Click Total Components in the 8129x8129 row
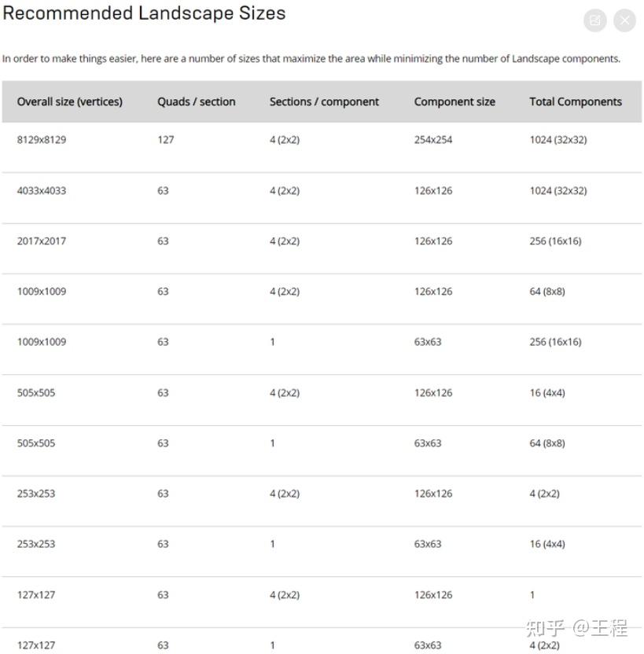The height and width of the screenshot is (654, 644). [x=558, y=140]
